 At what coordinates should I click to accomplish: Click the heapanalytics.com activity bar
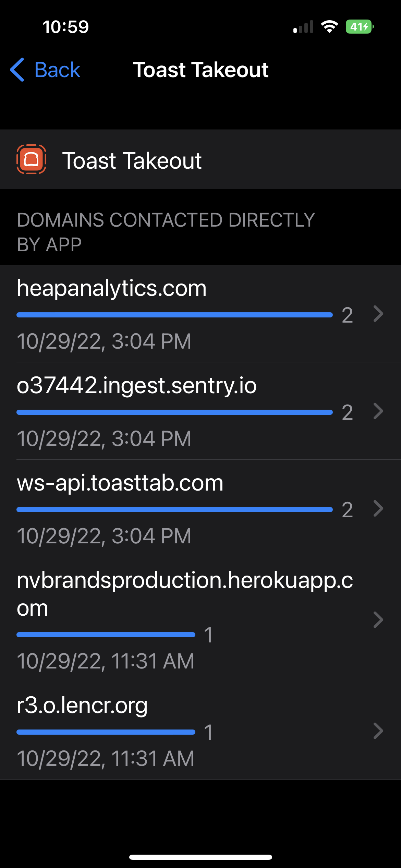tap(174, 315)
